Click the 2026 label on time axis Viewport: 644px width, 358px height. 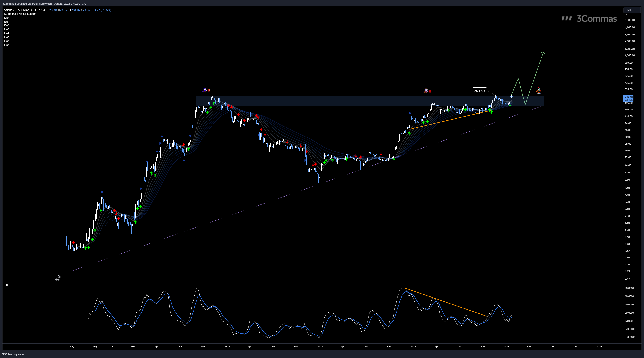point(599,347)
